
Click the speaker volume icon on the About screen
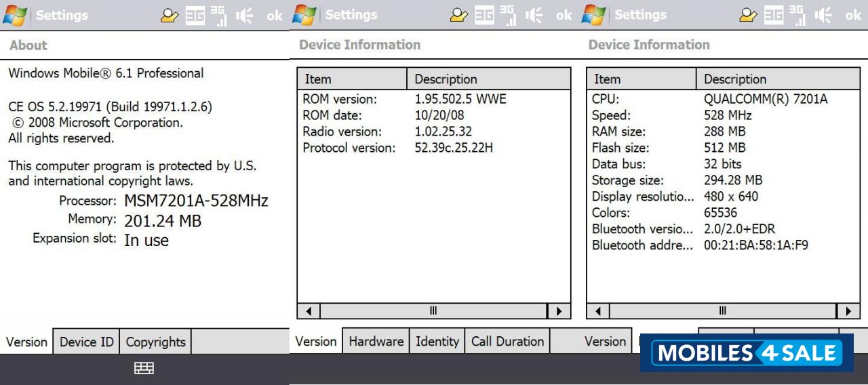tap(244, 16)
